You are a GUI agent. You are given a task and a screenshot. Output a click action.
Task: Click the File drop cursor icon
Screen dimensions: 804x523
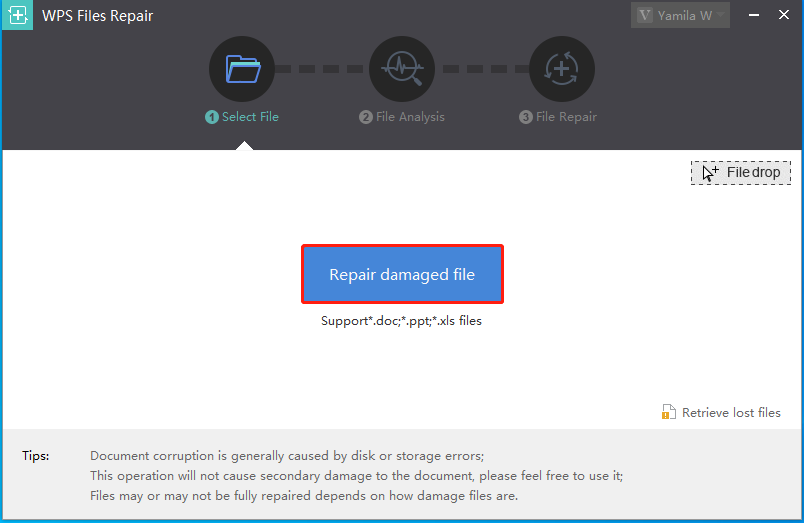[x=710, y=173]
